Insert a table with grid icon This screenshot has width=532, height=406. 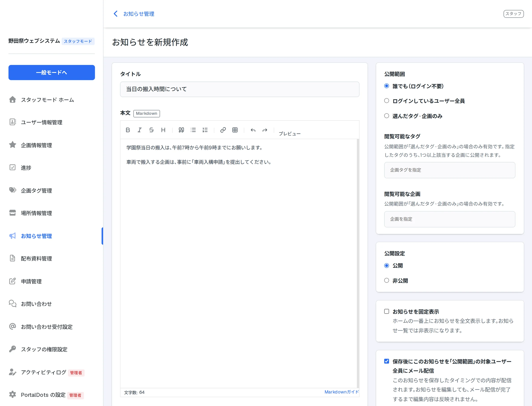(x=235, y=130)
